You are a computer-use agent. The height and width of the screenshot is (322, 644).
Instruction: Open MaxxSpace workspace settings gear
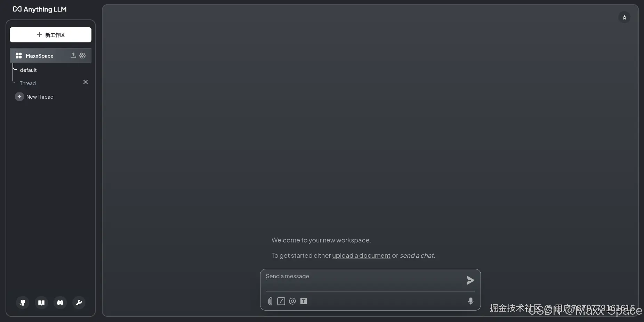(x=82, y=56)
